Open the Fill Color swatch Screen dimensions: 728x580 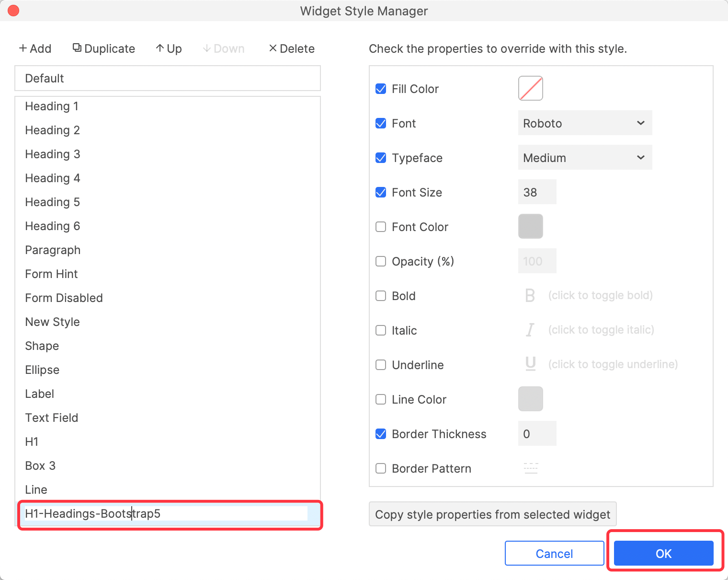tap(530, 88)
